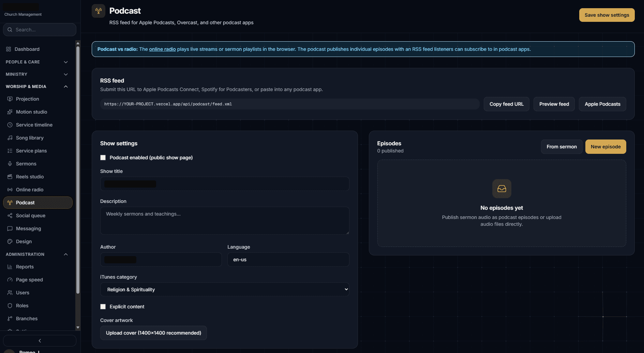Viewport: 644px width, 353px height.
Task: Click the Reports bar chart icon
Action: (10, 267)
